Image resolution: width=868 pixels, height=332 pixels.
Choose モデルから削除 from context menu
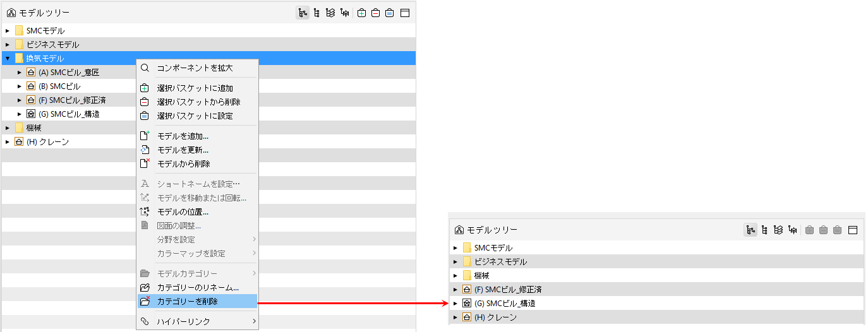[x=198, y=163]
